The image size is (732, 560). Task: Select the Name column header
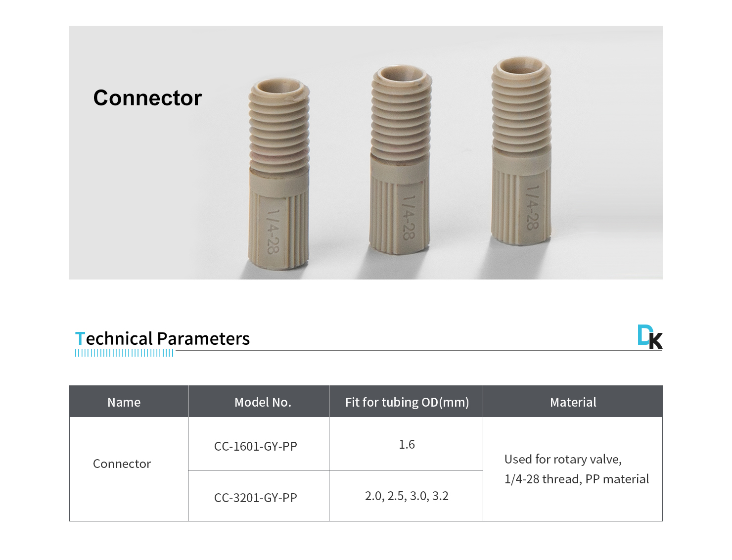124,402
